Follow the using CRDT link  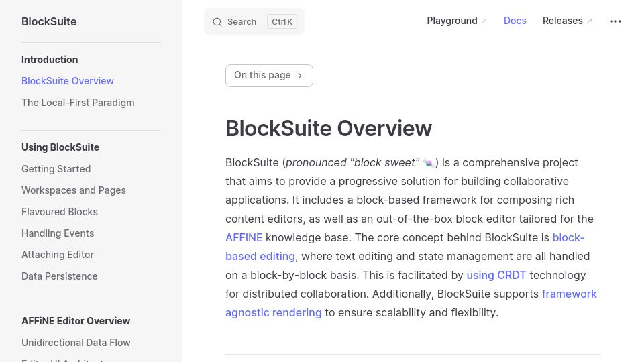[x=496, y=275]
